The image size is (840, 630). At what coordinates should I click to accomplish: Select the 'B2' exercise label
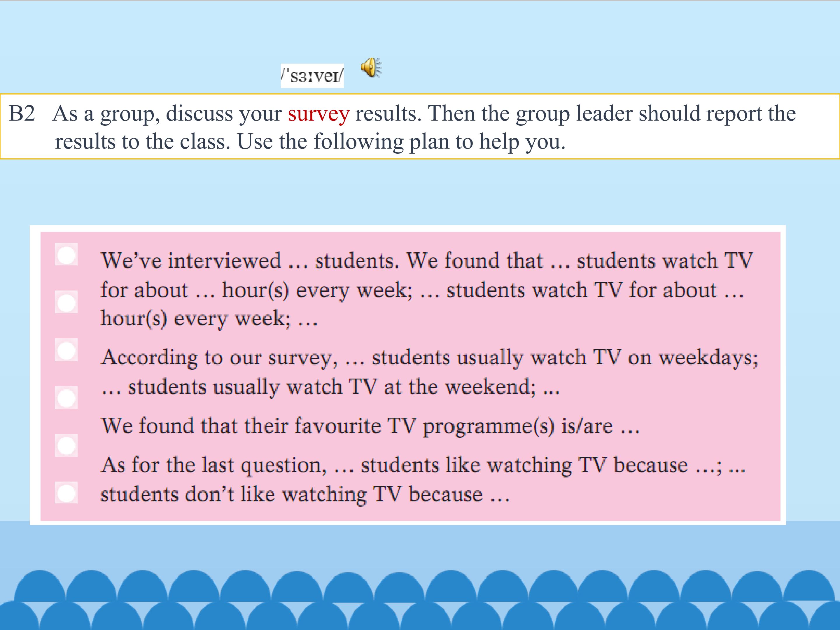coord(22,113)
